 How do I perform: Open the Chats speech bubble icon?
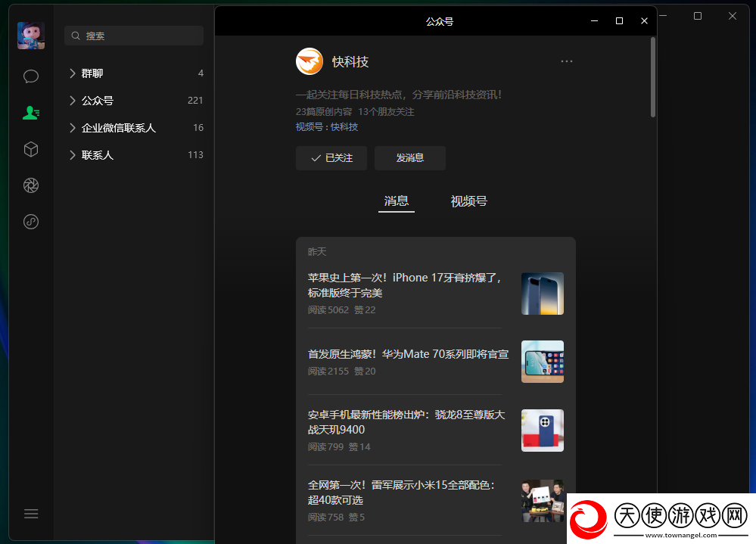pyautogui.click(x=31, y=76)
